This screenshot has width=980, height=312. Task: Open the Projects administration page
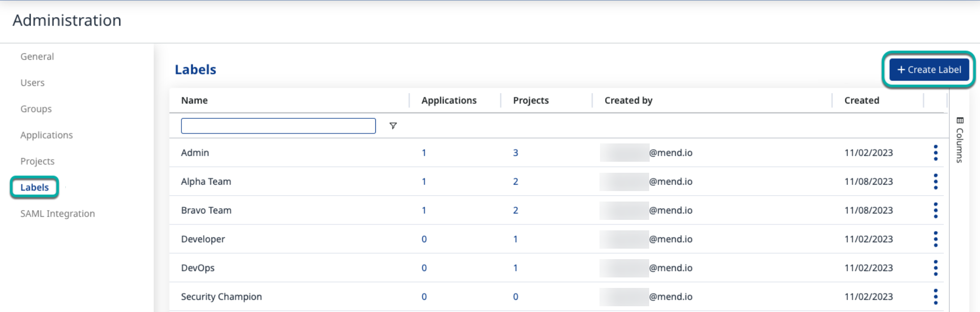38,161
